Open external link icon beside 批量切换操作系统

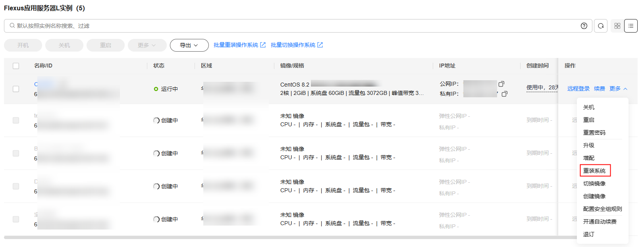(x=320, y=45)
